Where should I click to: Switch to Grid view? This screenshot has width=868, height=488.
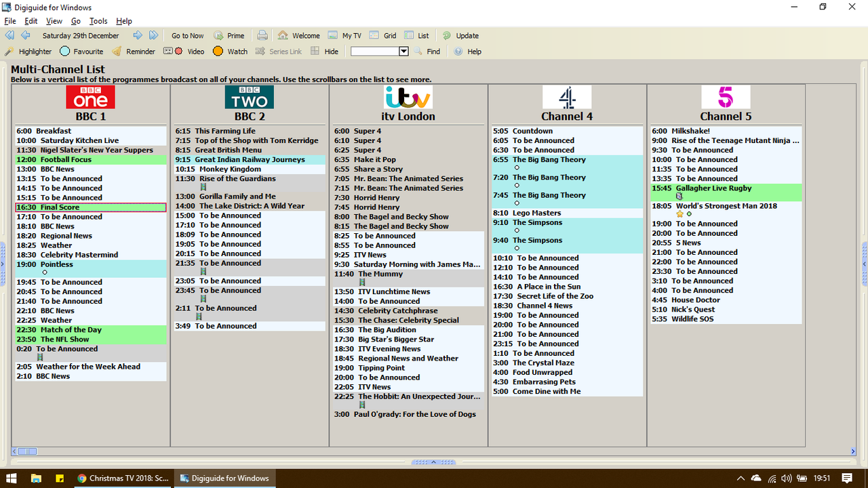[383, 35]
